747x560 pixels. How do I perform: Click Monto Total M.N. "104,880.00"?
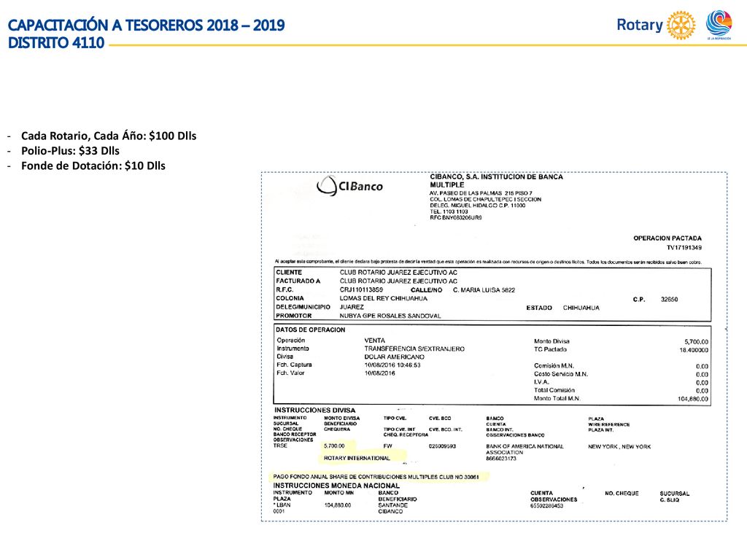(693, 399)
